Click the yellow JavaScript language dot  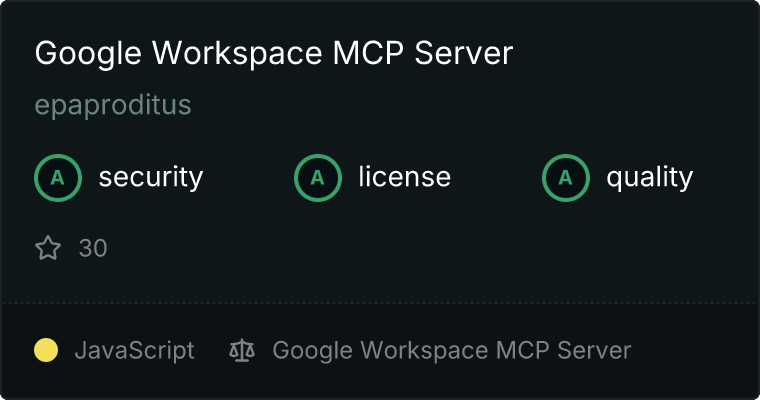[x=46, y=350]
